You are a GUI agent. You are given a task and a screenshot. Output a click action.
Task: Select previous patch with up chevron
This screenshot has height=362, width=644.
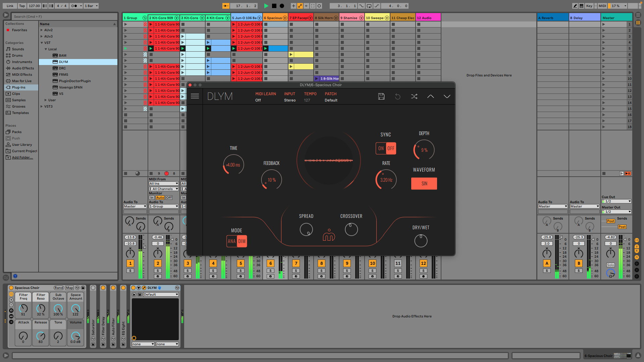coord(430,97)
